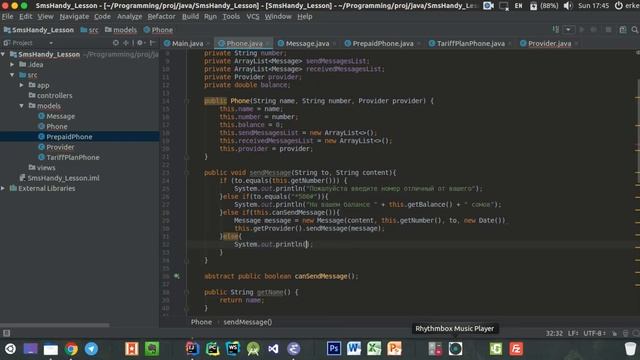Switch to the Main.java tab

[183, 43]
